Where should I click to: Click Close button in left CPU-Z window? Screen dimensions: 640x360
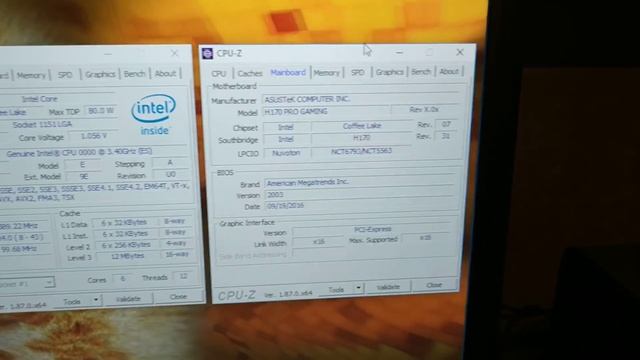(178, 297)
